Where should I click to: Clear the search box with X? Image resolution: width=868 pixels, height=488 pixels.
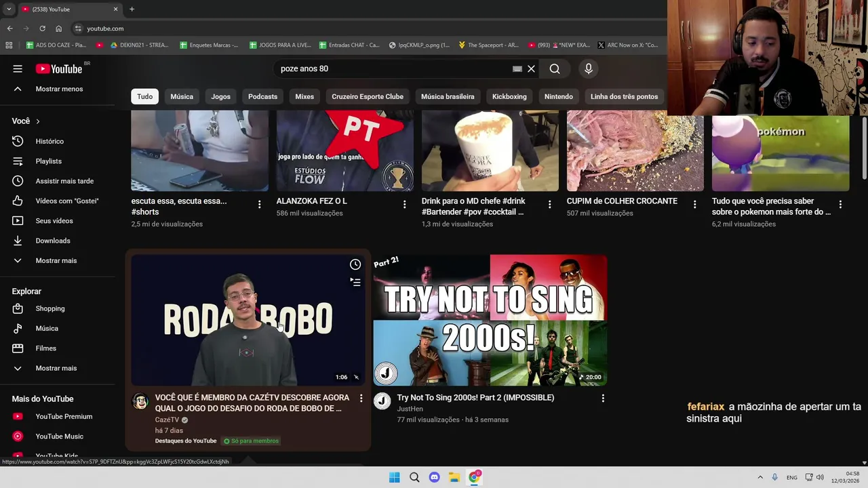click(531, 68)
